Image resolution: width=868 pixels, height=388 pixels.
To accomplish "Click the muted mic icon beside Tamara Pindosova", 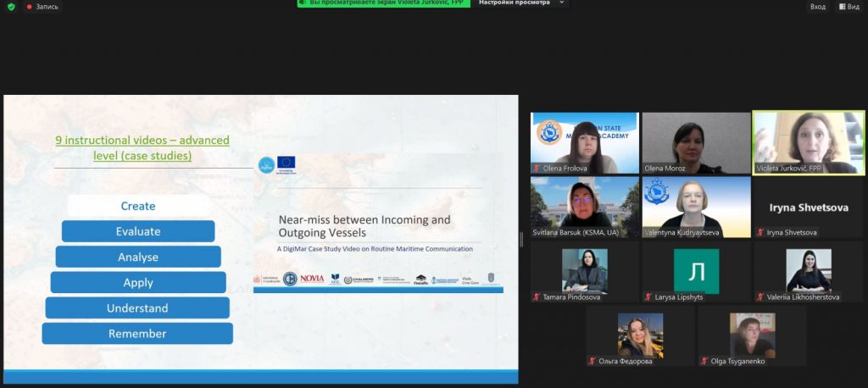I will [x=536, y=297].
